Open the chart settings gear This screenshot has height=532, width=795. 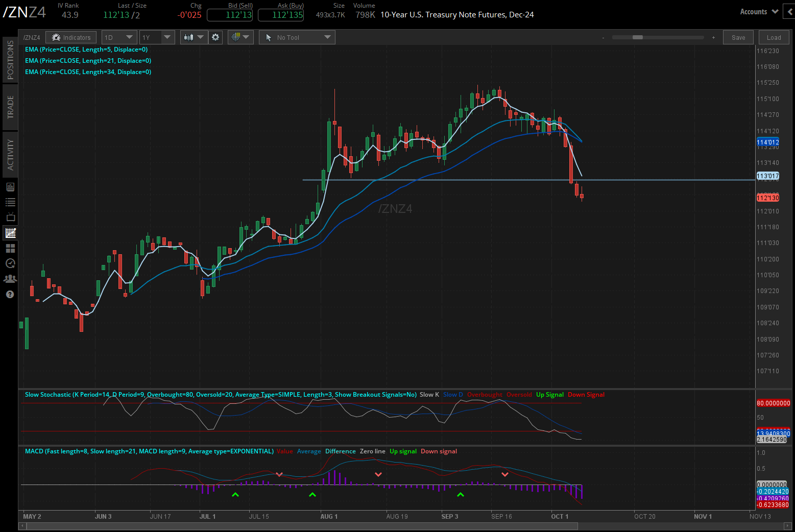pyautogui.click(x=215, y=37)
